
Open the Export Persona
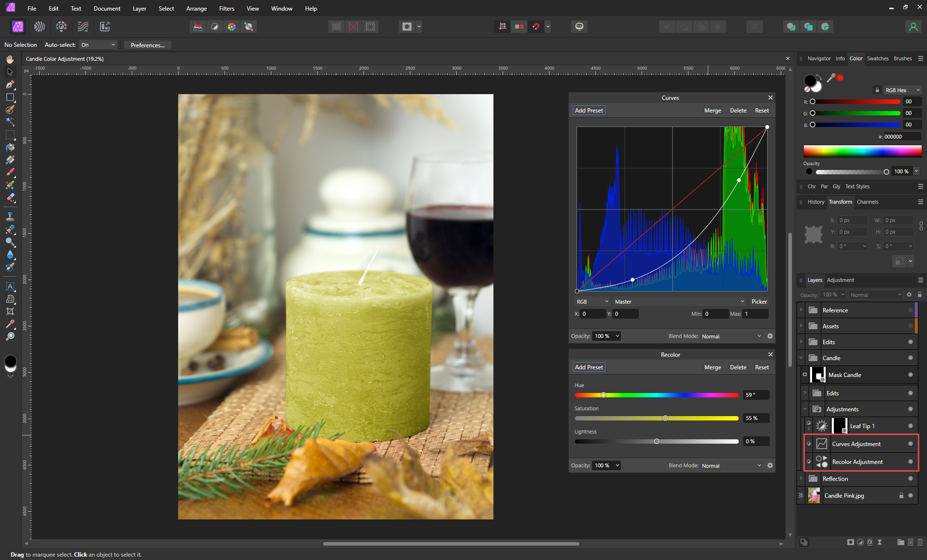click(105, 27)
